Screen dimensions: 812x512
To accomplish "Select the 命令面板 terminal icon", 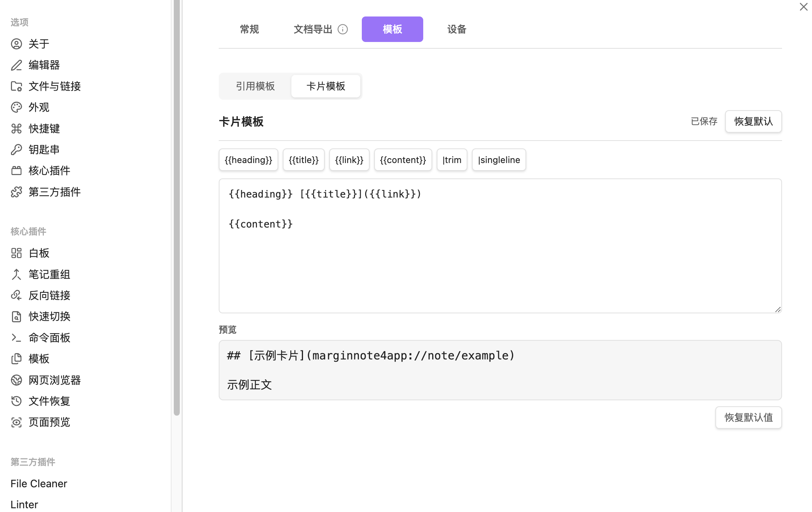I will (x=16, y=338).
